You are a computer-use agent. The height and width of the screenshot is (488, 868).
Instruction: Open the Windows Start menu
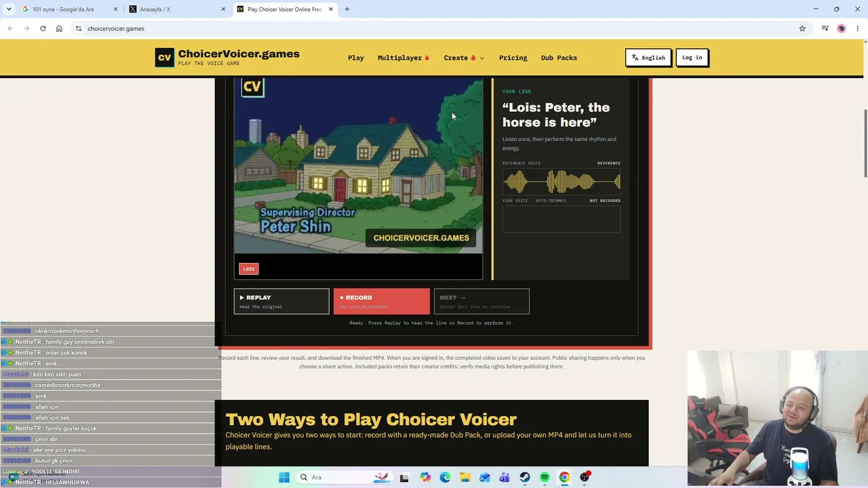pos(284,477)
